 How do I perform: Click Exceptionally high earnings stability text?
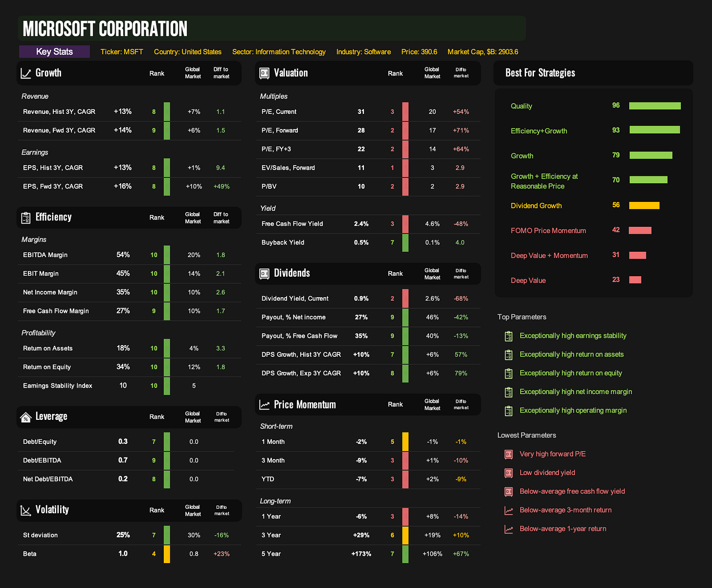[x=573, y=336]
